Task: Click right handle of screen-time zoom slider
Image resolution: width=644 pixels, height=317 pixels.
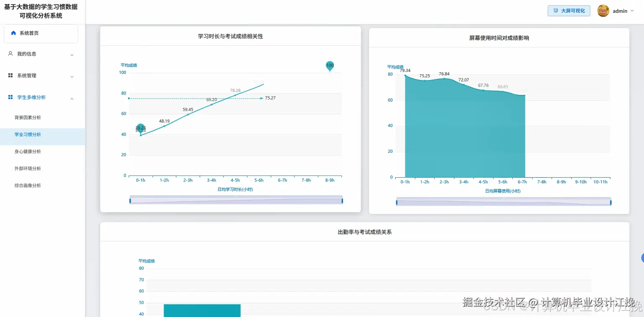Action: pyautogui.click(x=611, y=202)
